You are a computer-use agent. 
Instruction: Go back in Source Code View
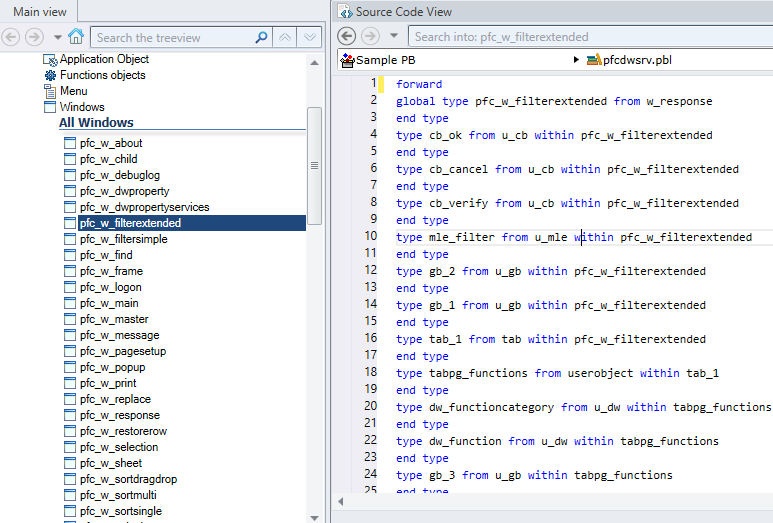[x=347, y=36]
